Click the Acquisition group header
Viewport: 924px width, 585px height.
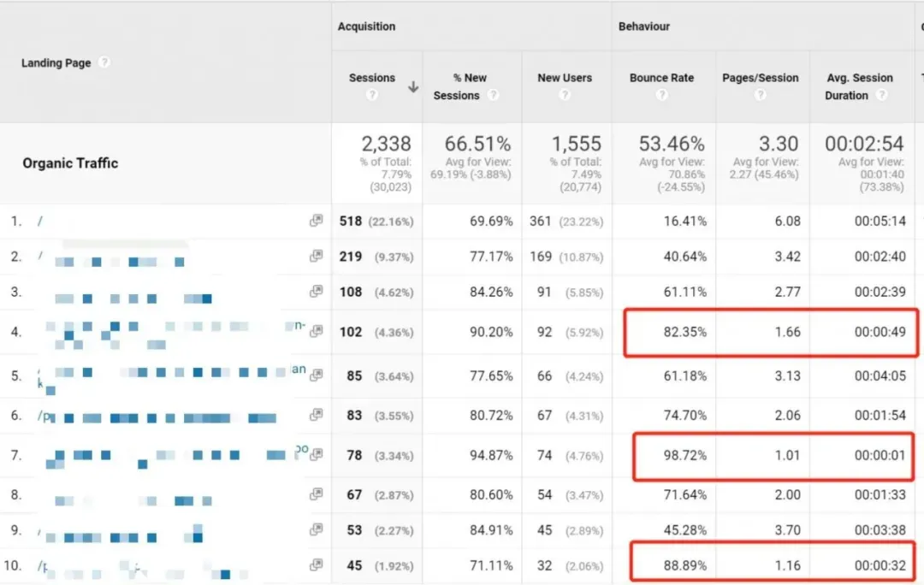coord(366,27)
